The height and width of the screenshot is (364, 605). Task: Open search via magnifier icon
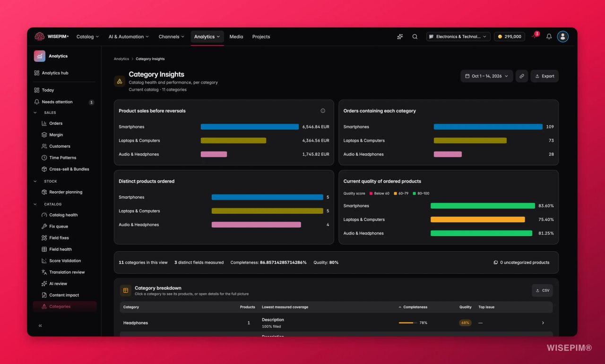[x=415, y=36]
